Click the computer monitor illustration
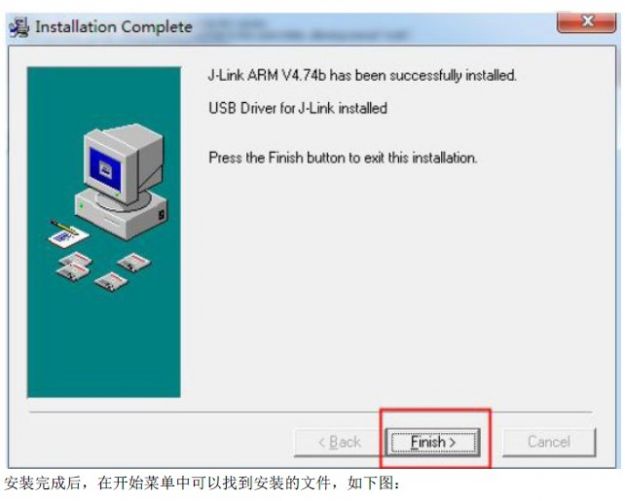 (x=124, y=163)
